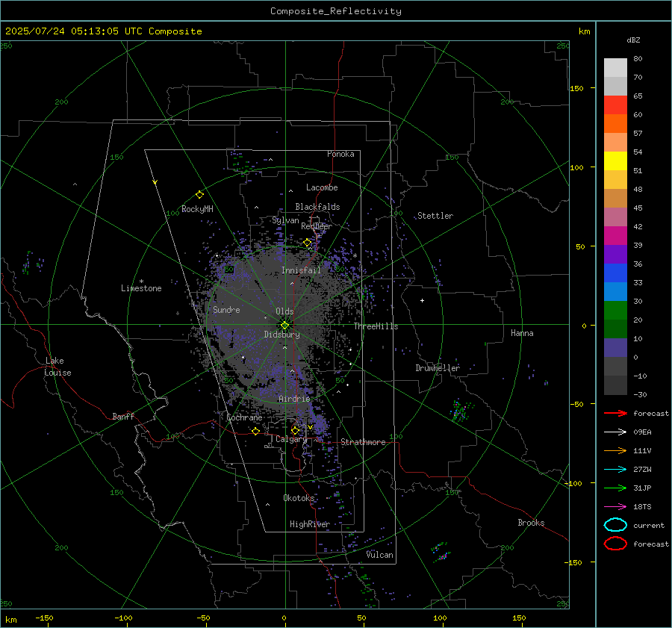
Task: Click the Sundre city label
Action: click(226, 310)
